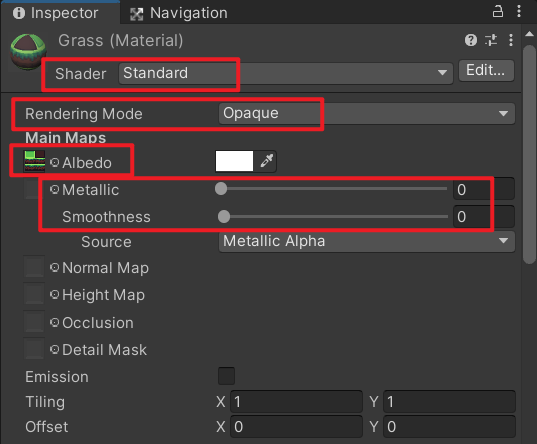Click the Smoothness label

[106, 217]
